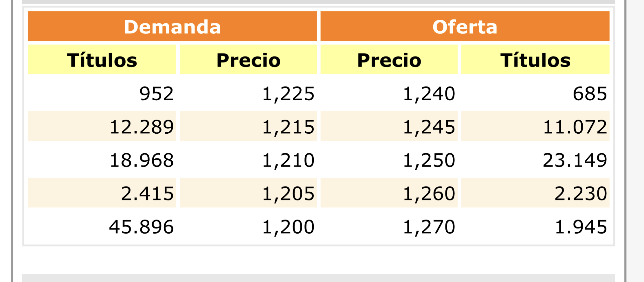Click the 1.945 offer títulos cell
644x282 pixels.
(x=535, y=226)
